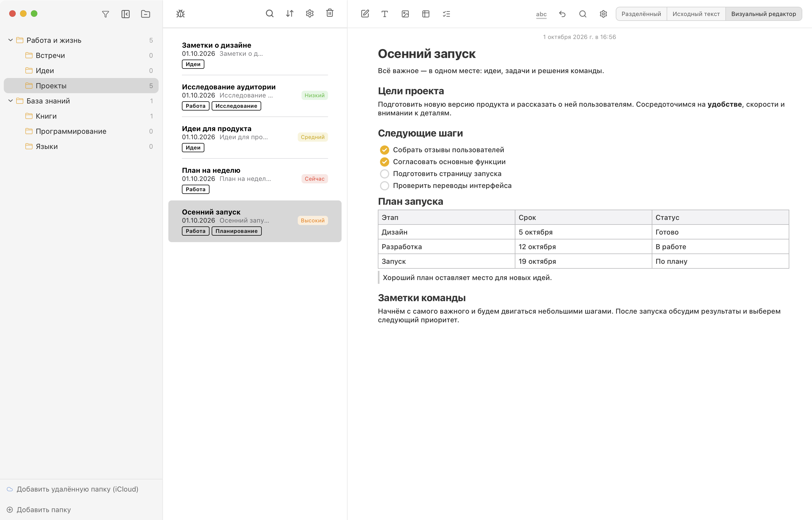Open search in the editor toolbar
The height and width of the screenshot is (520, 812).
582,14
